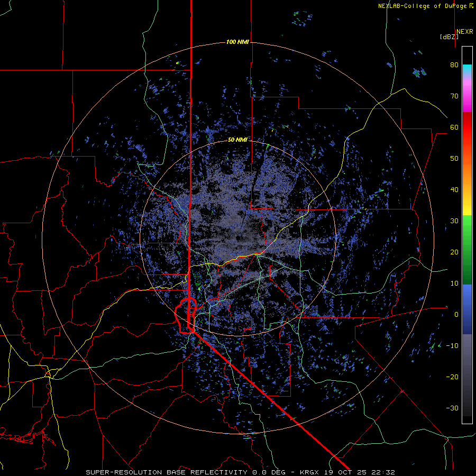The height and width of the screenshot is (476, 476).
Task: Select the "40" value on the dBZ scale
Action: [454, 190]
